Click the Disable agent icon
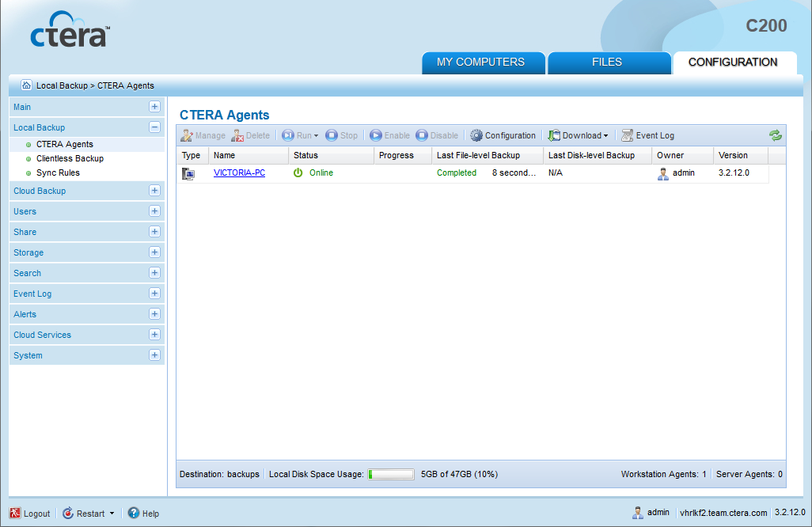The image size is (812, 527). [422, 135]
